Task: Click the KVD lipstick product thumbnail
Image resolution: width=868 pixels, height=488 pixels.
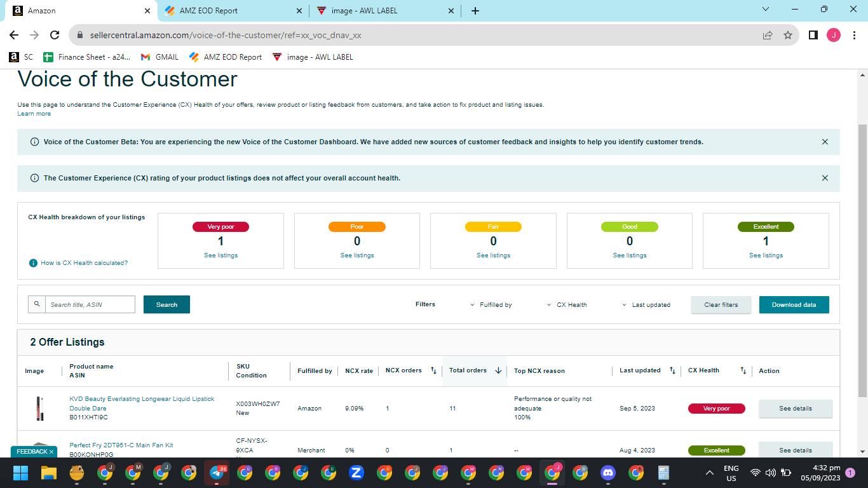Action: point(39,409)
